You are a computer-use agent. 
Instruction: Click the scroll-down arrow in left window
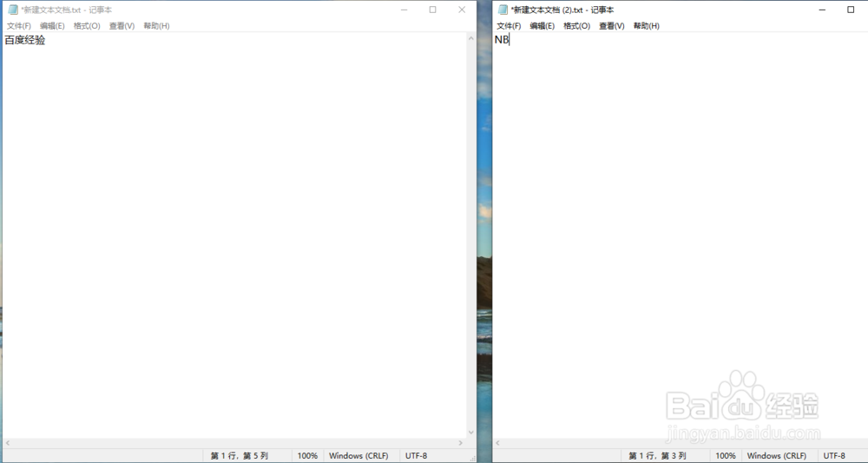click(x=471, y=433)
